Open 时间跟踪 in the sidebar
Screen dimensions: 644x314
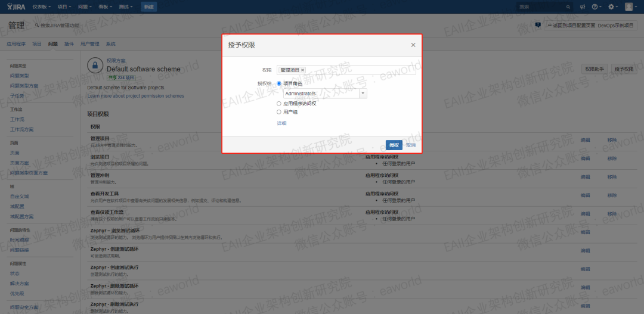pos(19,240)
